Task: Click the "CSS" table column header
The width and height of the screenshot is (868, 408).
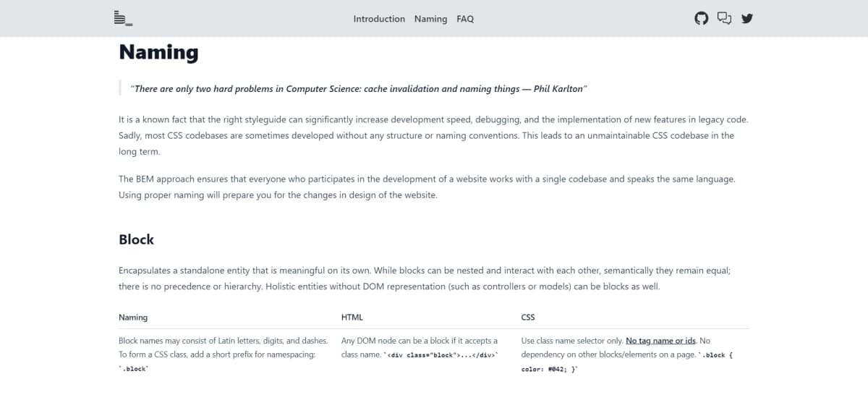Action: pyautogui.click(x=528, y=318)
